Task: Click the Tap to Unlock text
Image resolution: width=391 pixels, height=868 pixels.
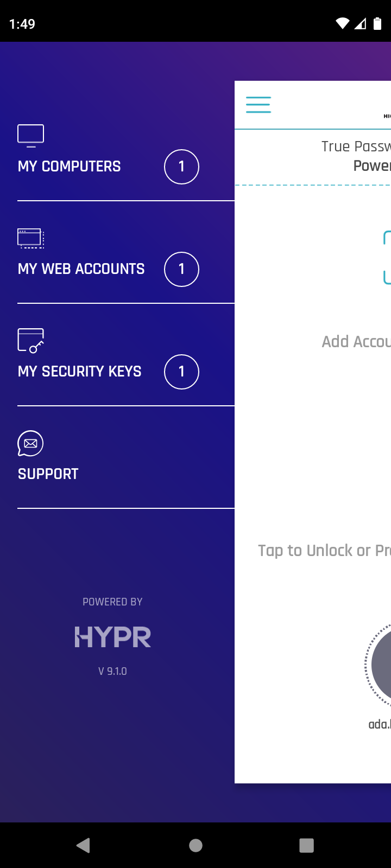Action: [324, 551]
